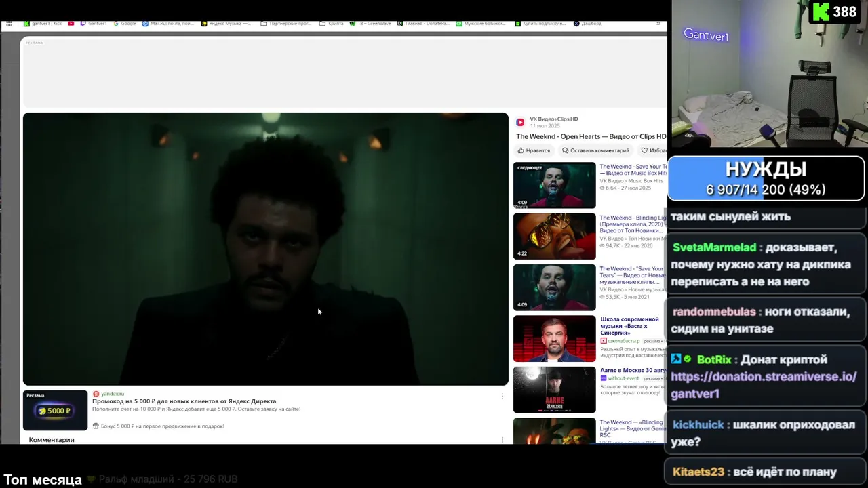Open the donation.streamiverse.io chat link
The height and width of the screenshot is (488, 868).
pyautogui.click(x=764, y=385)
